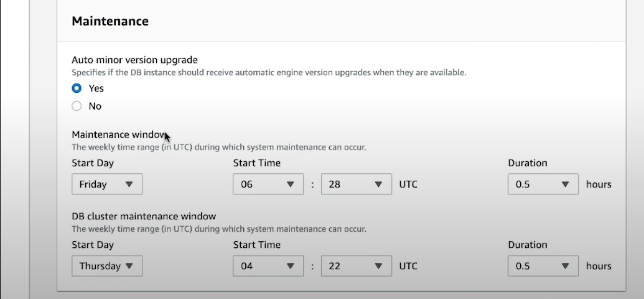Click the DB cluster duration dropdown arrow
644x299 pixels.
pos(565,266)
